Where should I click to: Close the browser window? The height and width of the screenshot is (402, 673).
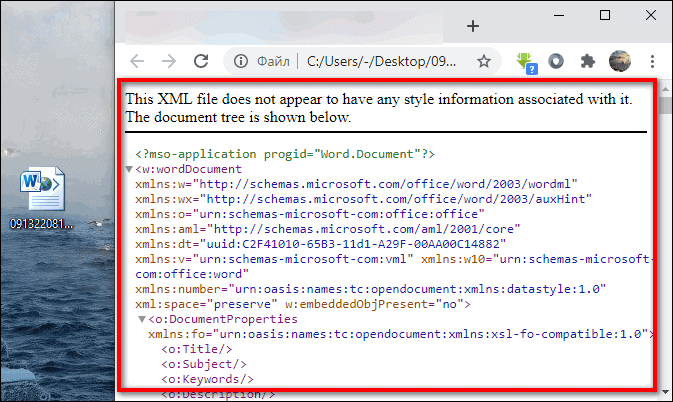point(651,15)
